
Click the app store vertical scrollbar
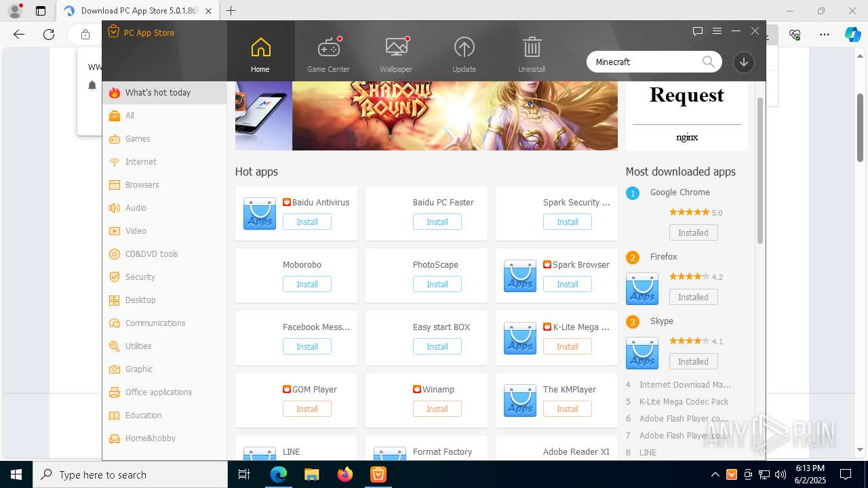[x=760, y=169]
